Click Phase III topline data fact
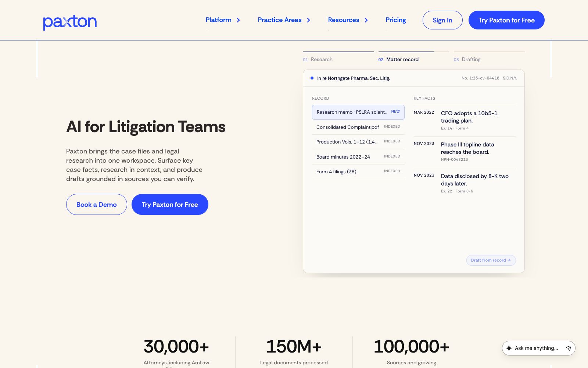This screenshot has height=368, width=588. 467,148
